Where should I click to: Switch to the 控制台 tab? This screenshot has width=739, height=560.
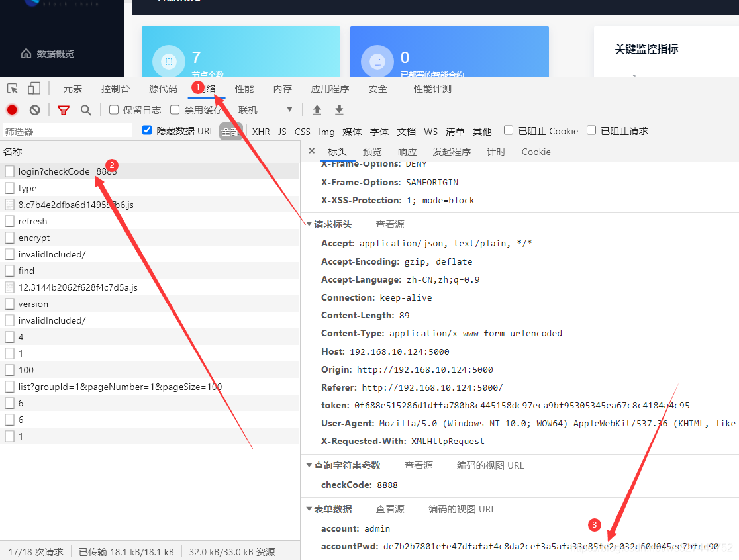point(115,89)
